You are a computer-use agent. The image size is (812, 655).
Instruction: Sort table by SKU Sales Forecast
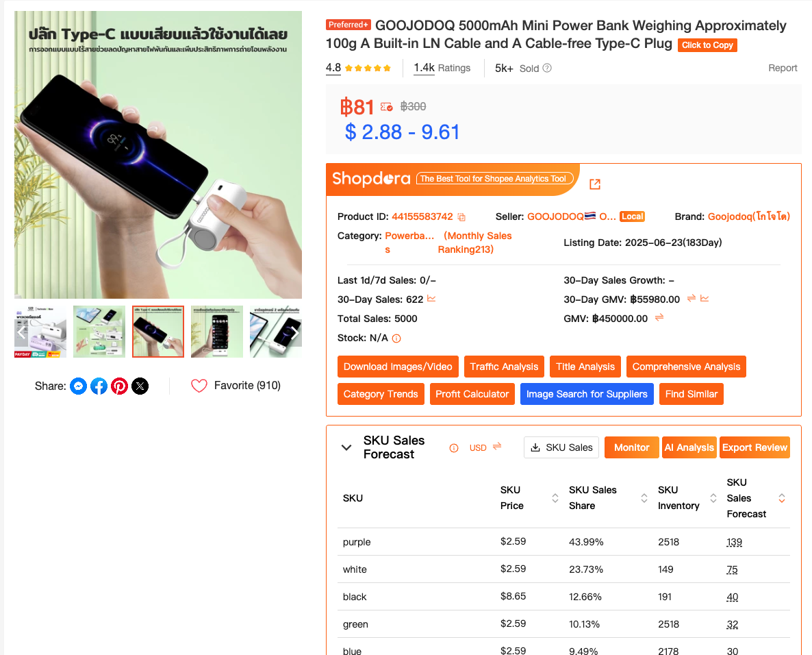click(x=782, y=498)
